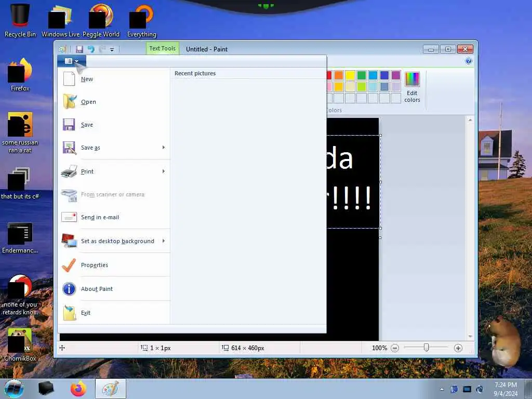532x399 pixels.
Task: Click the Windows Start orb
Action: (14, 389)
